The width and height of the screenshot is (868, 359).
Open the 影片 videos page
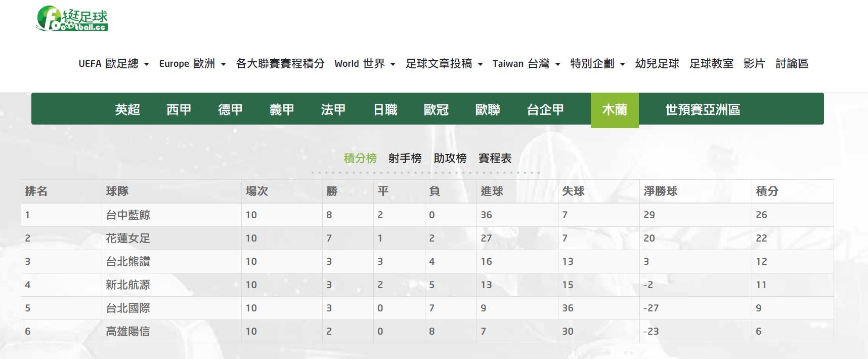[754, 64]
